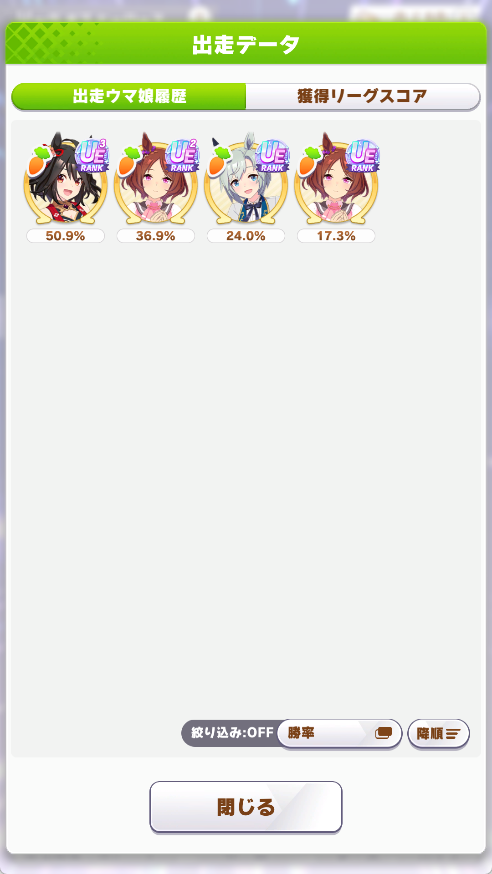Click the UE3 rank badge on first portrait
The width and height of the screenshot is (492, 874).
coord(92,156)
